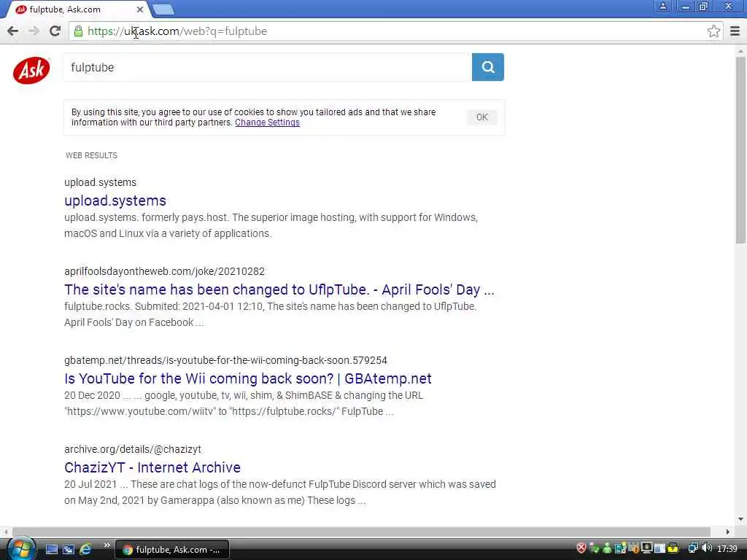Click the Windows Start orb
The image size is (747, 560).
click(20, 548)
